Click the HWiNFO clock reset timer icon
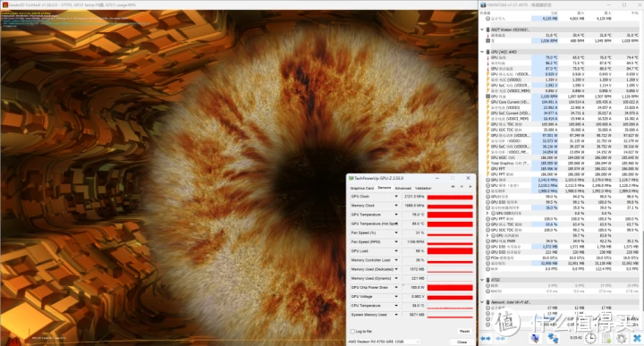Viewport: 644px width, 346px height. click(590, 338)
